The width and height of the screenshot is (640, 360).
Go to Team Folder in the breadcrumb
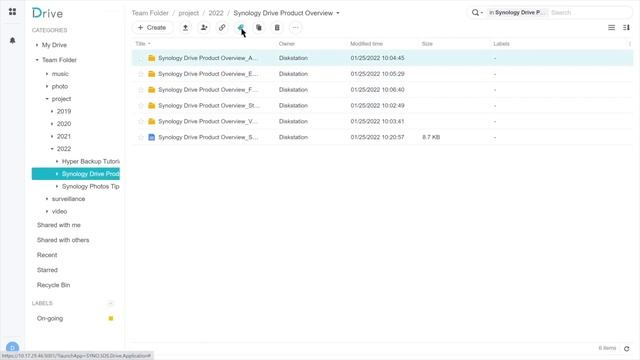(x=150, y=13)
